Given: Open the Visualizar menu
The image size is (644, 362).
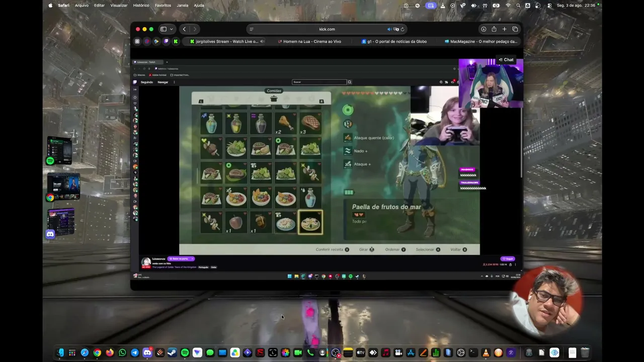Looking at the screenshot, I should tap(119, 6).
